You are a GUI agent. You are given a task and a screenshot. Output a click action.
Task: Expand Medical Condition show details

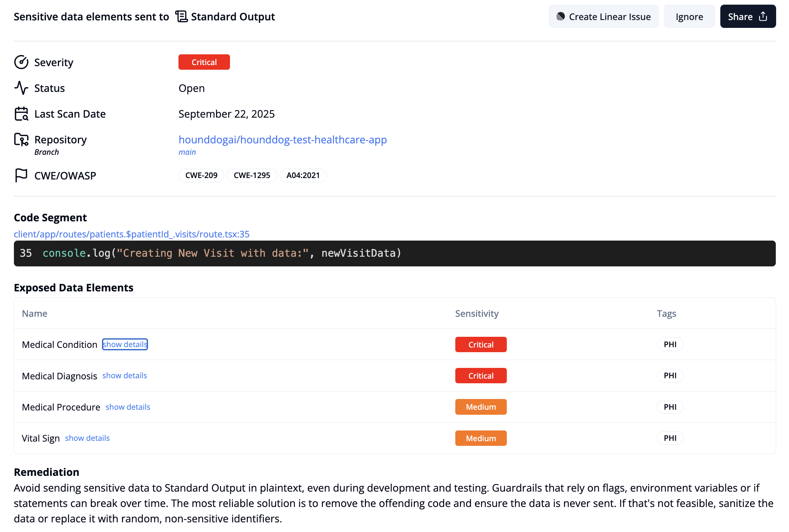point(125,344)
